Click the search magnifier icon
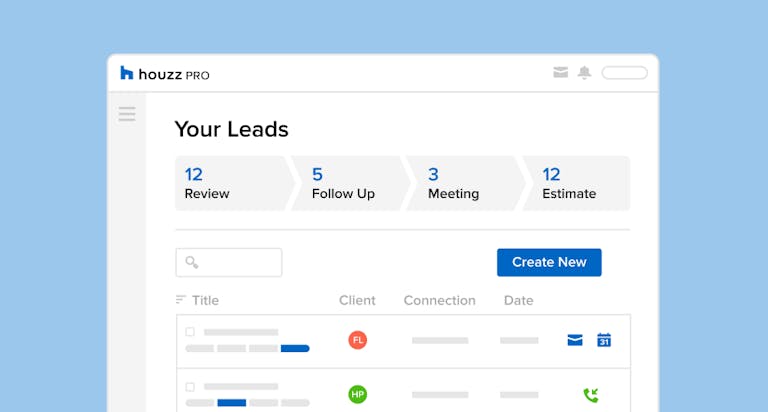Screen dimensions: 768x412 click(x=192, y=263)
